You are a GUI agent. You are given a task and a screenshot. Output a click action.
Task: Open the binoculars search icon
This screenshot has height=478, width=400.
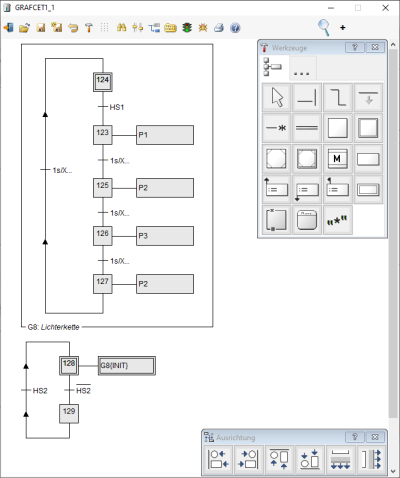[x=121, y=28]
